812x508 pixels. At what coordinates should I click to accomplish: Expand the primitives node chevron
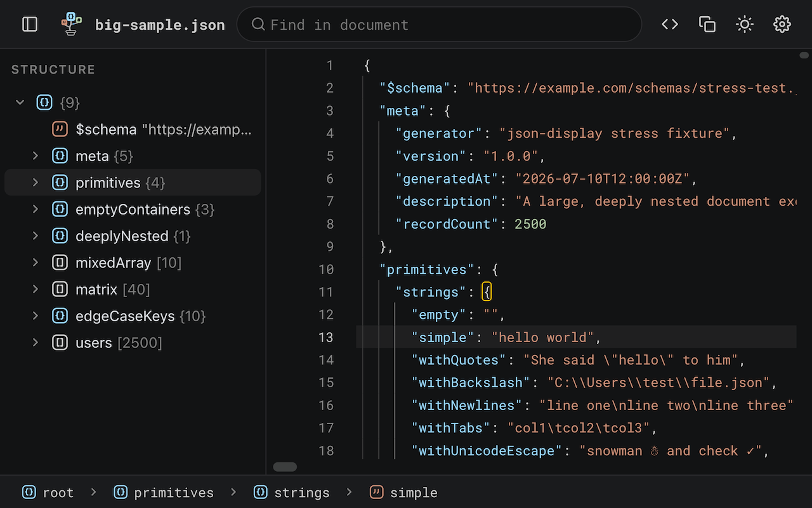[36, 182]
